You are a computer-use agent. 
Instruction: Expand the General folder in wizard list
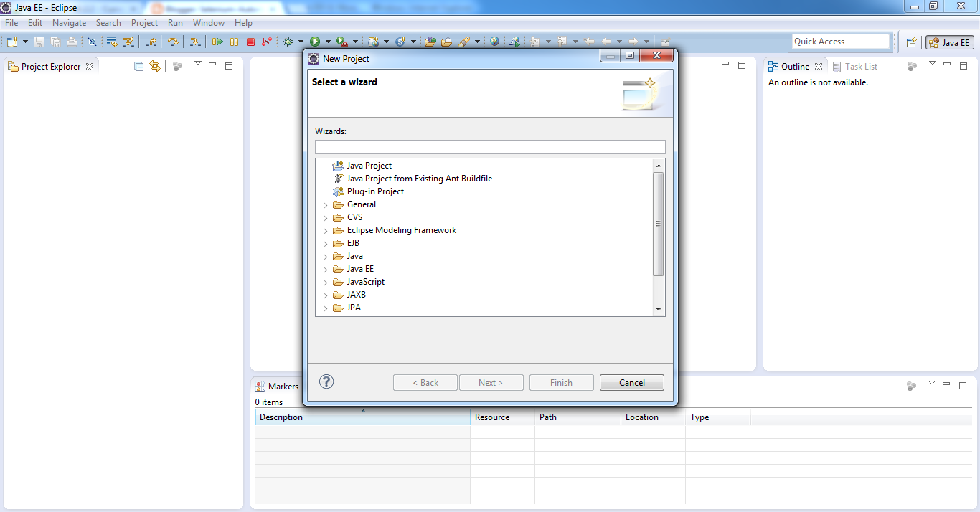point(325,205)
